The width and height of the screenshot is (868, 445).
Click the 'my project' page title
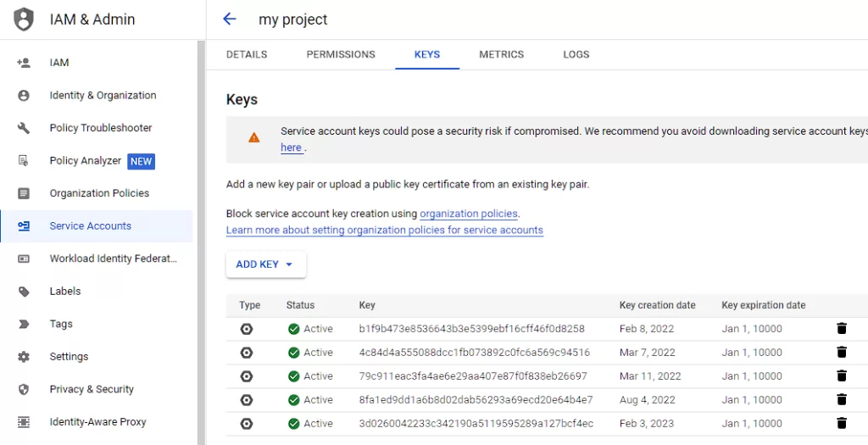coord(292,19)
